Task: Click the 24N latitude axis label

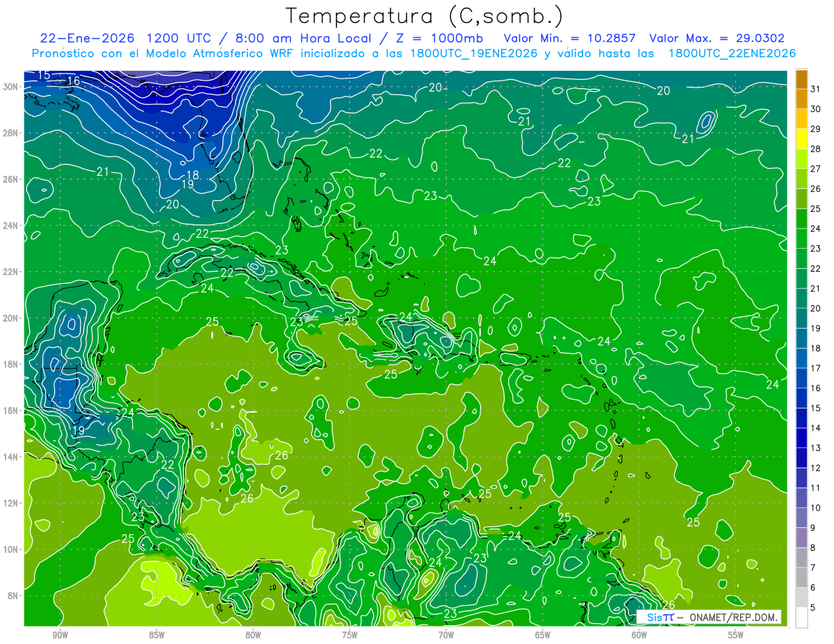Action: point(12,226)
